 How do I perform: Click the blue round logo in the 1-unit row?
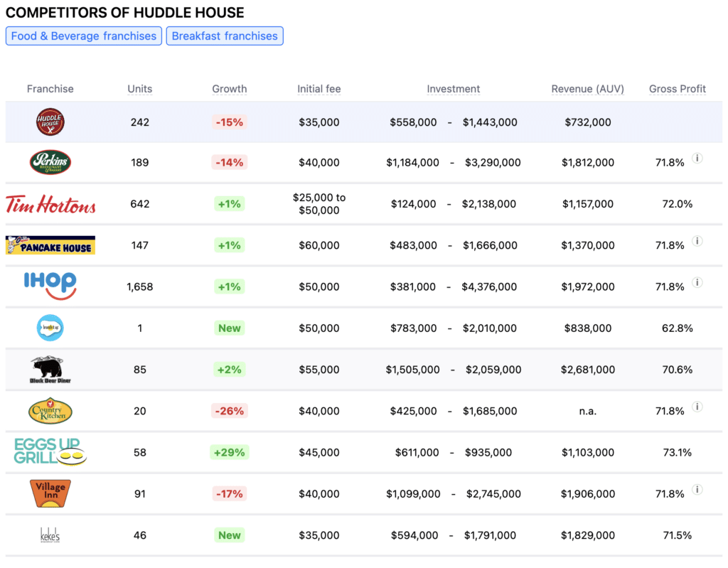pos(50,328)
